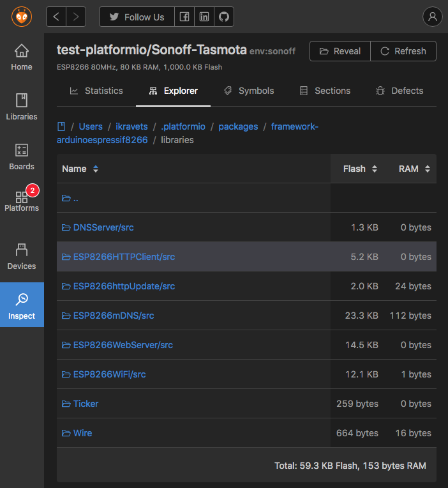Screen dimensions: 448x488
Task: Open Home in the sidebar
Action: (x=22, y=57)
